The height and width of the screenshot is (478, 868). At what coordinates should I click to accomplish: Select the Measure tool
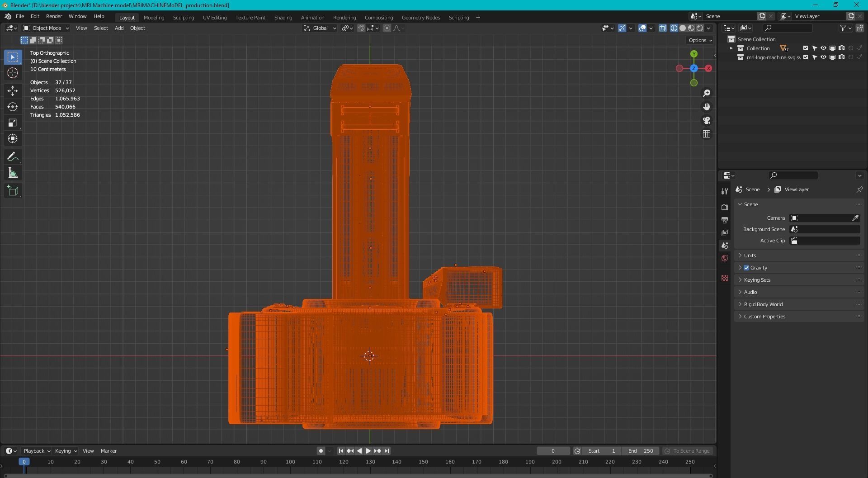point(13,173)
